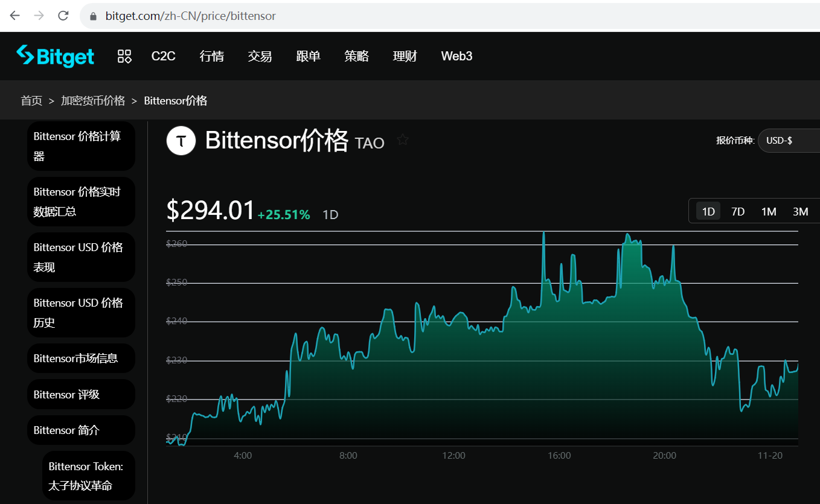Open 加密货币价格 breadcrumb link

pos(93,101)
